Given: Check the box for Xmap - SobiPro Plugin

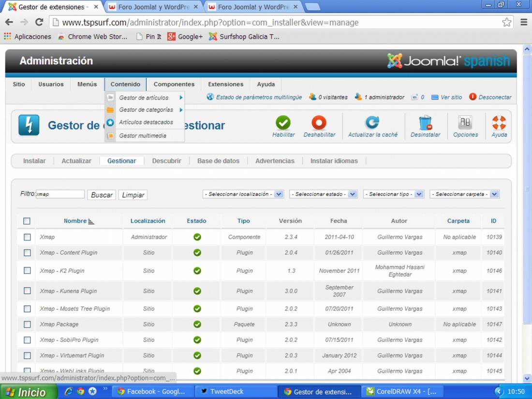Looking at the screenshot, I should 27,340.
